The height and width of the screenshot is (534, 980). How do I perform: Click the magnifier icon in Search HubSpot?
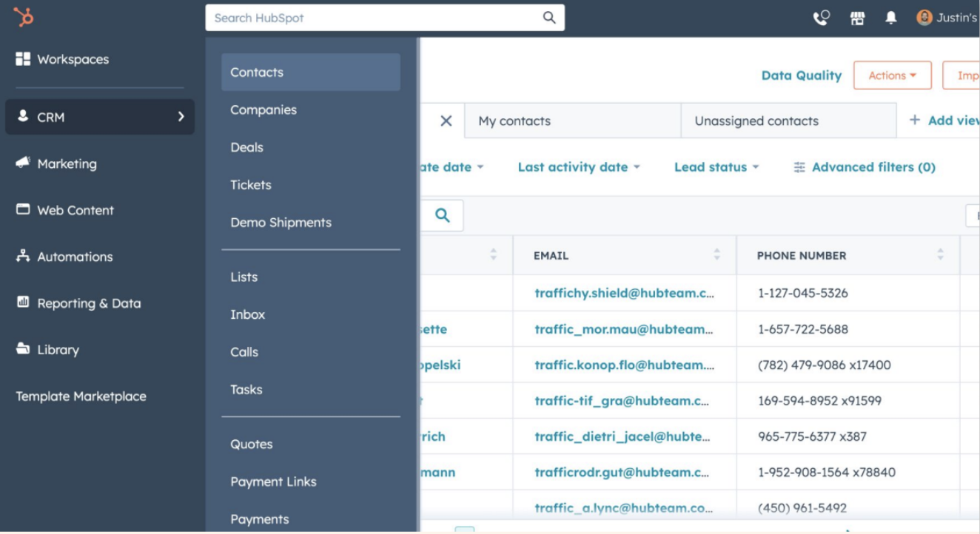549,17
